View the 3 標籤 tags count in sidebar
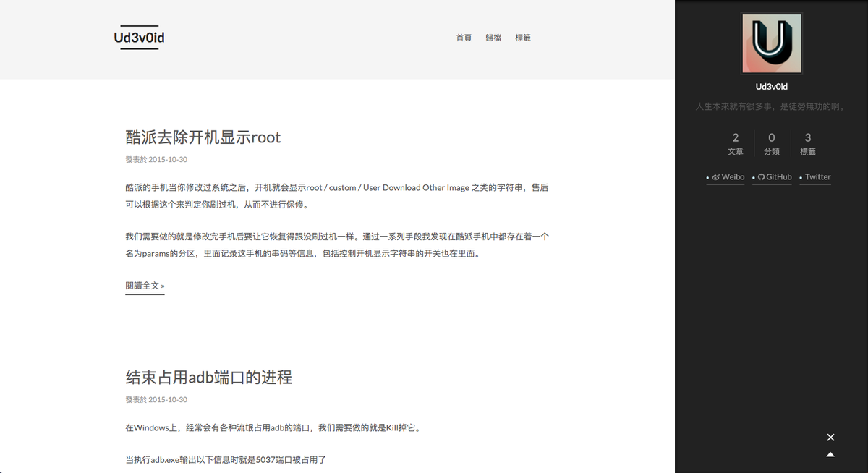 (x=808, y=143)
